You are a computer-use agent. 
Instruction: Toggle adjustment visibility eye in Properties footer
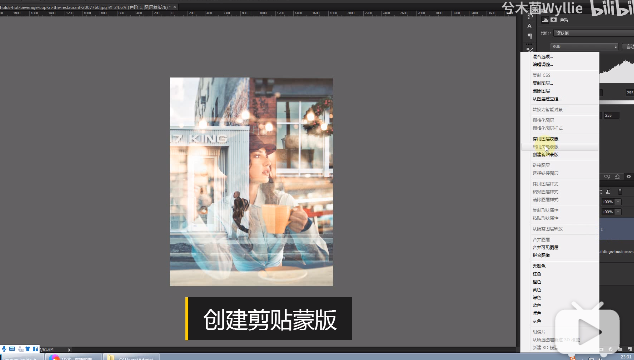(628, 177)
